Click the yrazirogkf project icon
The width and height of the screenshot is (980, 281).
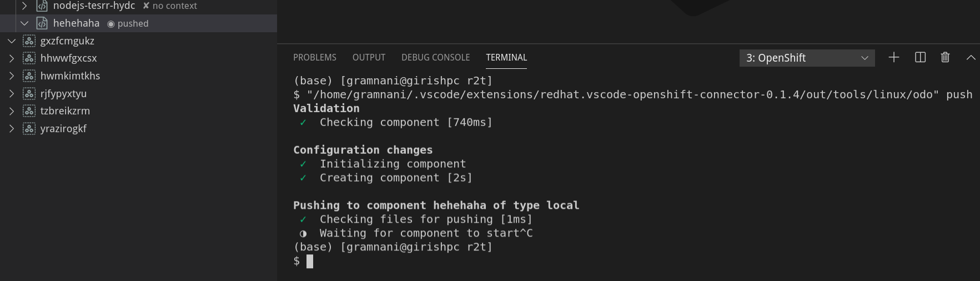[x=29, y=129]
